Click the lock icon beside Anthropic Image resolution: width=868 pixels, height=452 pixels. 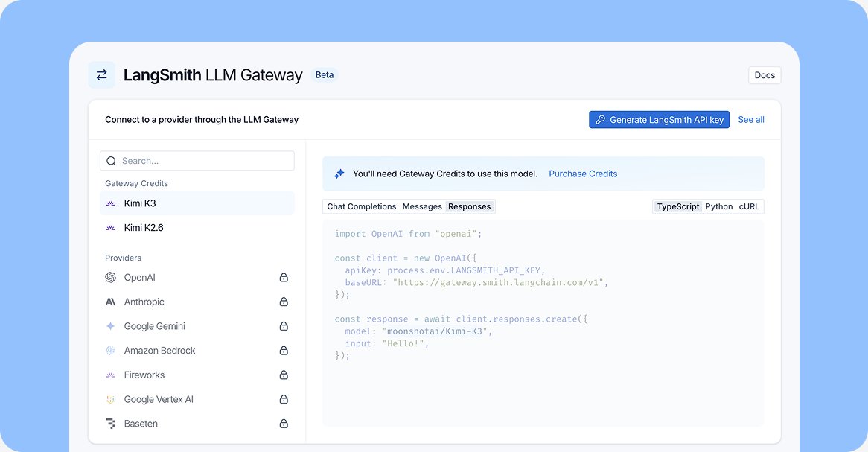(284, 302)
